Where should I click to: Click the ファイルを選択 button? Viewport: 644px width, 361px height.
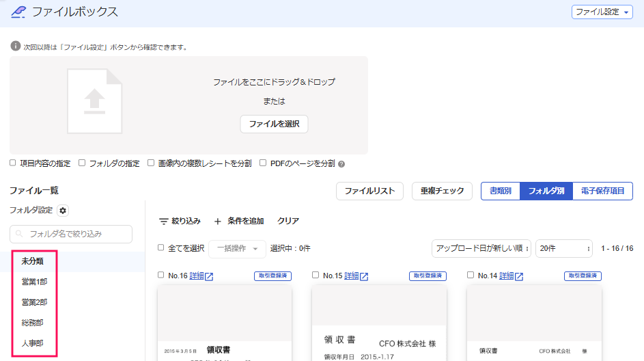click(x=274, y=124)
